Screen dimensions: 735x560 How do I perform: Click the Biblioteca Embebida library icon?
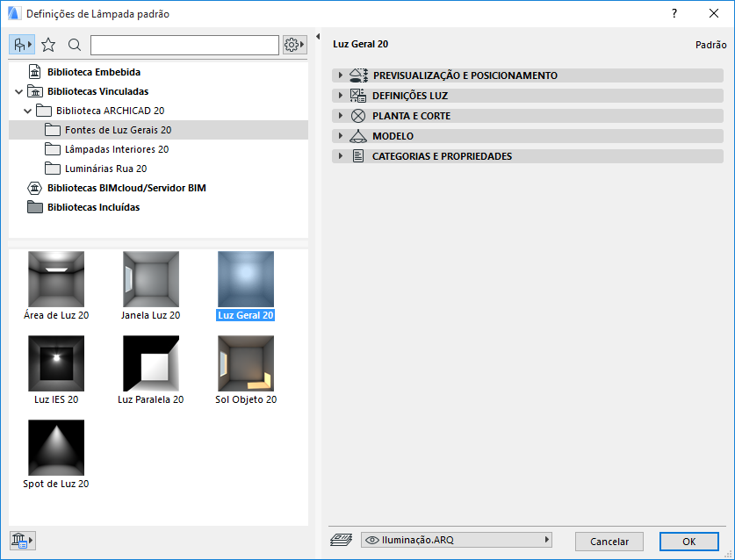pyautogui.click(x=35, y=72)
